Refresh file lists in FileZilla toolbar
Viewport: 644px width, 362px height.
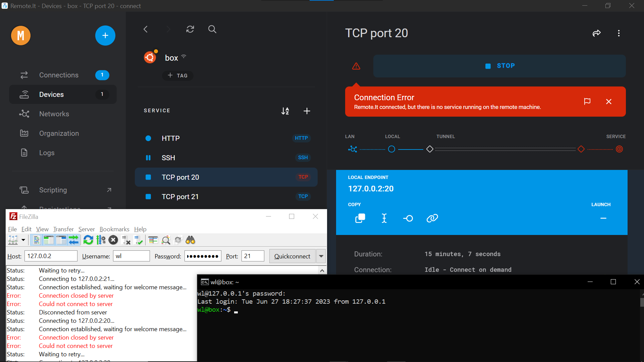pyautogui.click(x=89, y=240)
